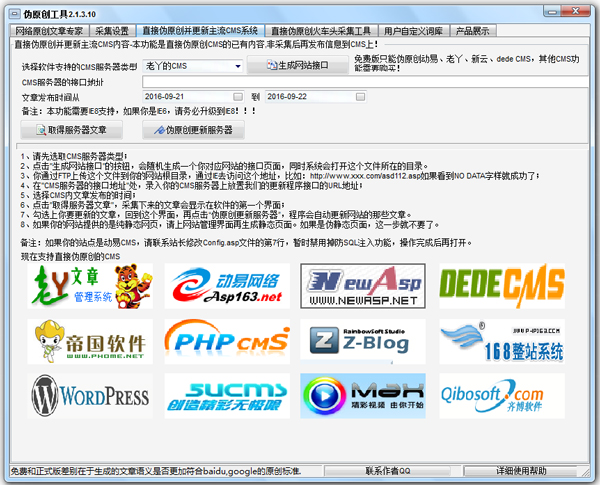Focus the CMS服务器的接口地址 input field
Viewport: 600px width, 485px height.
coord(365,82)
